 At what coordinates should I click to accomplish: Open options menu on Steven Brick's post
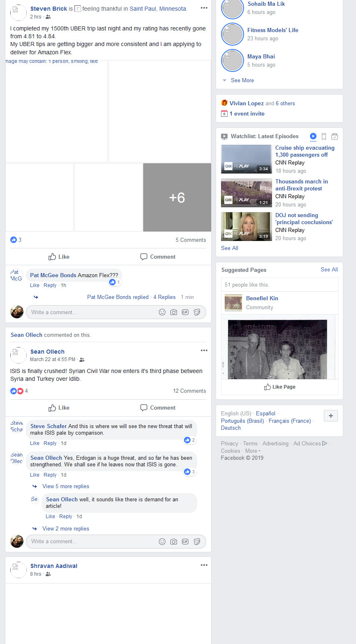pyautogui.click(x=204, y=8)
